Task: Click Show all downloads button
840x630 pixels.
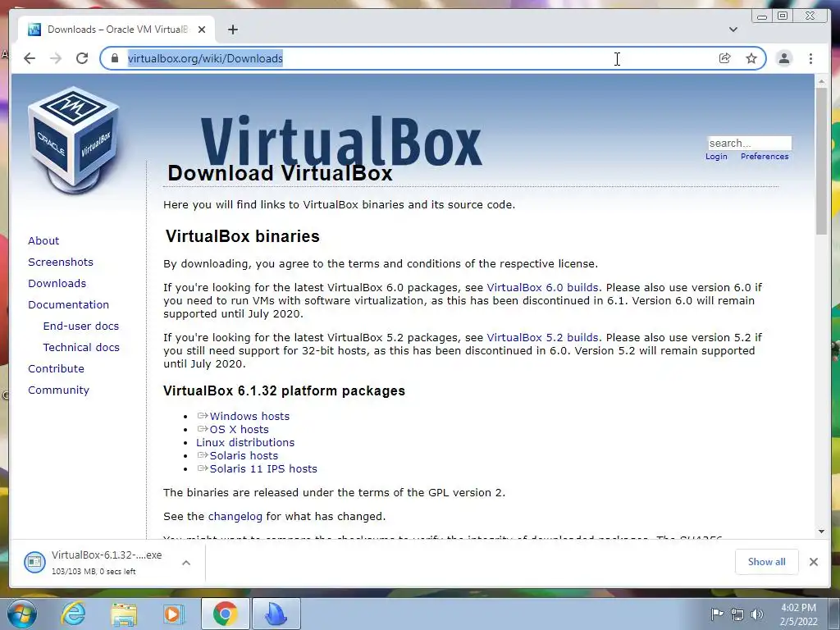Action: point(767,561)
